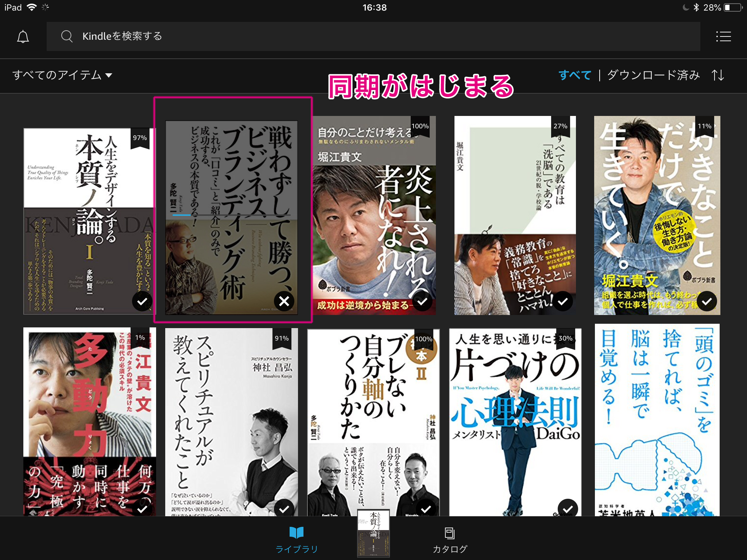Open the ライブラリ book icon
The image size is (747, 560).
pos(296,533)
